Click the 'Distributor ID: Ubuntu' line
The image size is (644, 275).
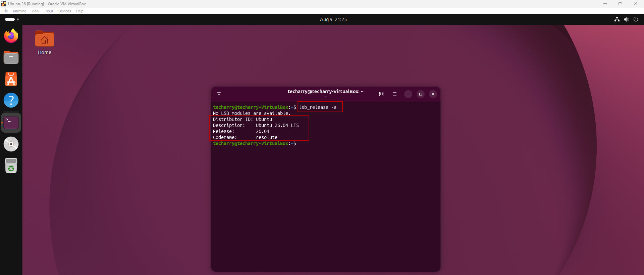click(x=243, y=119)
